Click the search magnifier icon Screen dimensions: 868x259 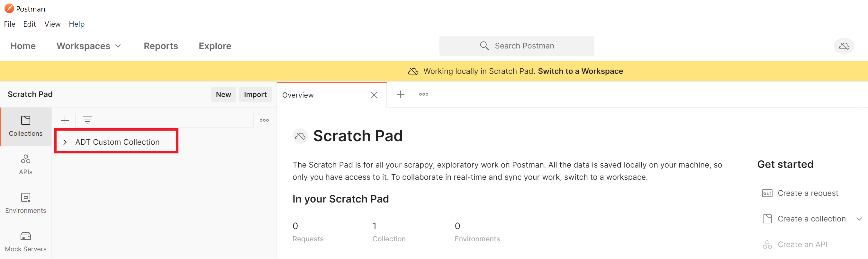point(484,46)
